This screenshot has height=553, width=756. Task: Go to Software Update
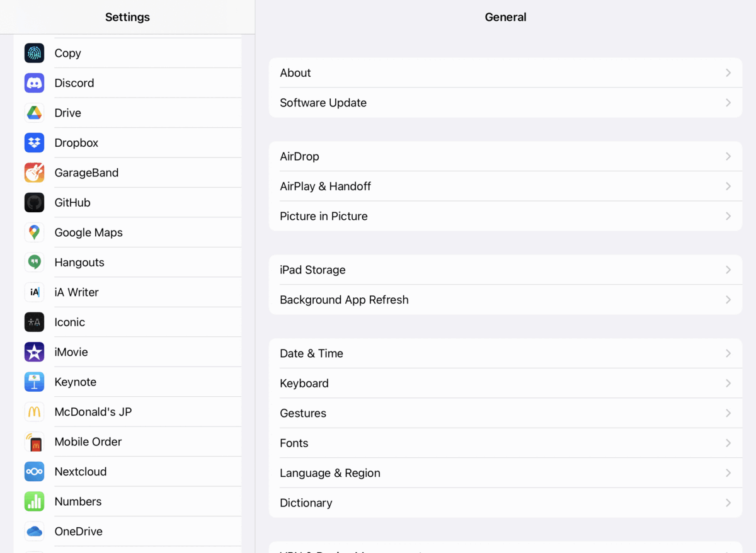point(505,103)
